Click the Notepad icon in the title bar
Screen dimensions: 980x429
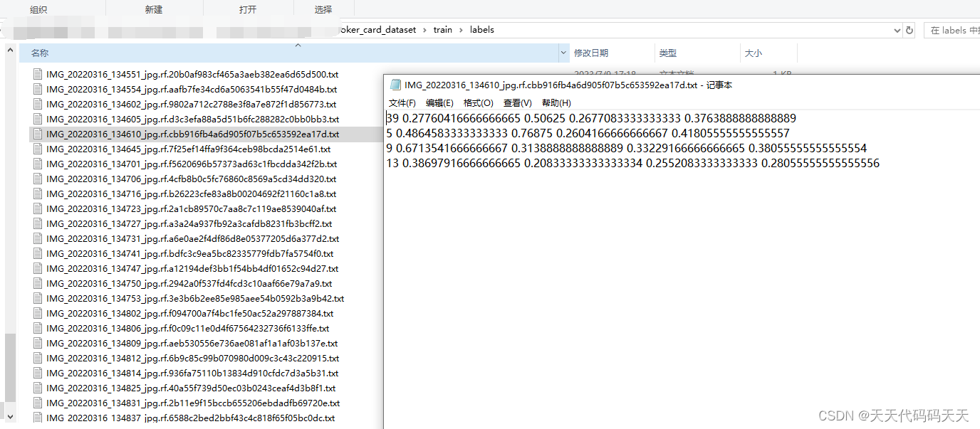[x=396, y=84]
